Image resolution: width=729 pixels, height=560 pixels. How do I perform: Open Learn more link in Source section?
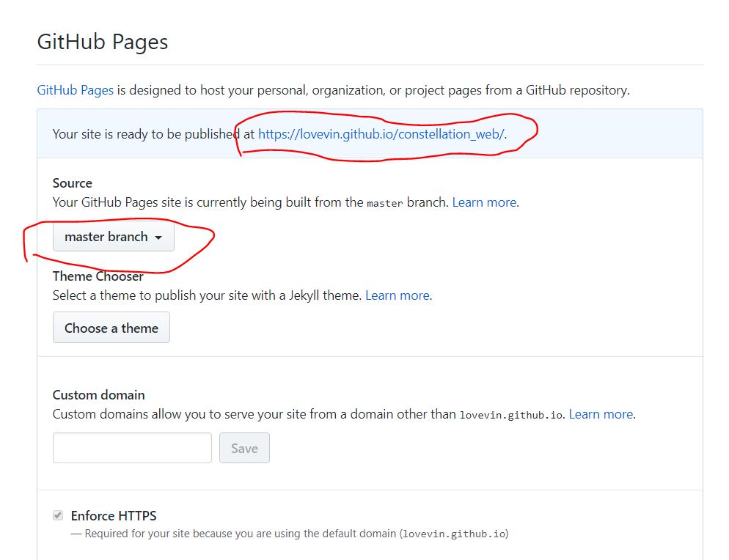(x=484, y=202)
